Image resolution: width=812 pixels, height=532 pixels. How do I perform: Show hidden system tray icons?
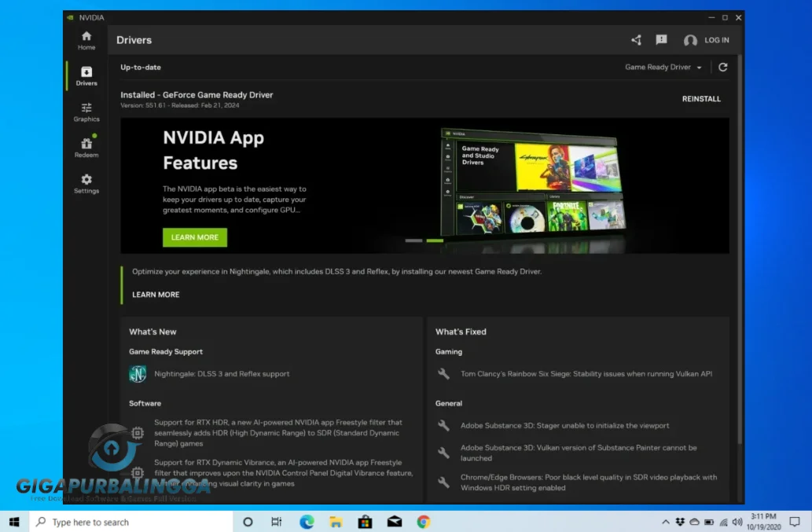click(x=666, y=522)
